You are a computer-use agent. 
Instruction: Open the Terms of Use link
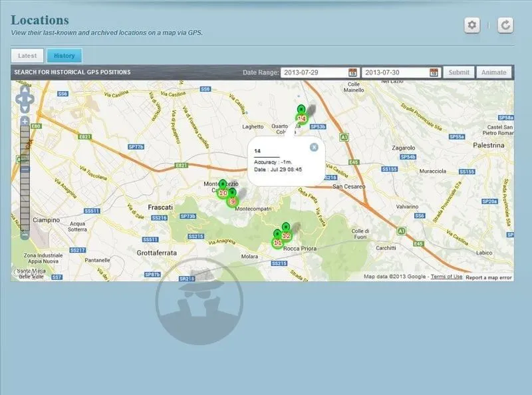coord(446,277)
